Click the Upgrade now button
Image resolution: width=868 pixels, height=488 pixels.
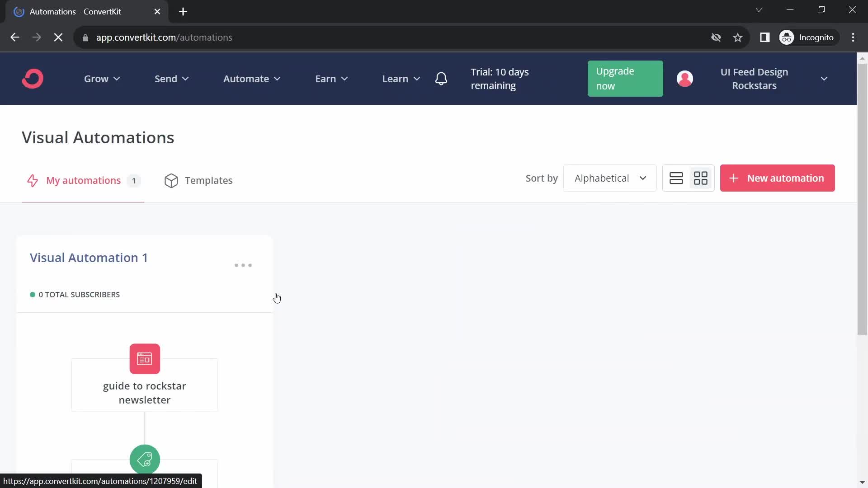click(x=625, y=79)
